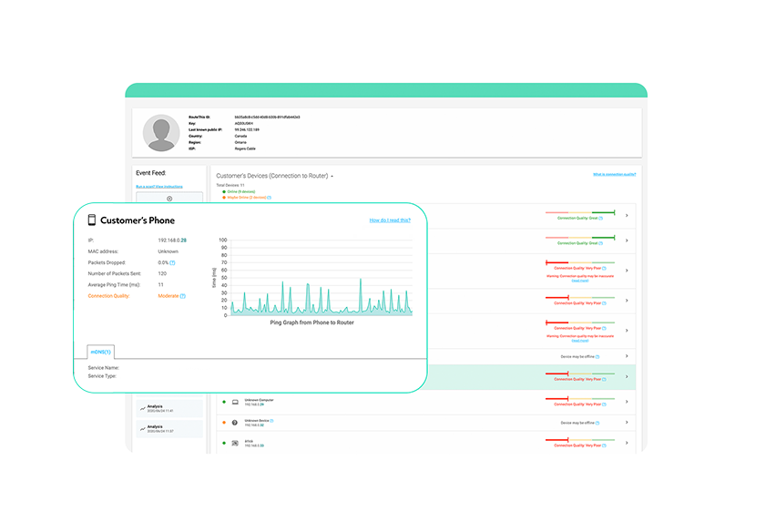Click help icon beside Maybe Online devices
This screenshot has height=532, width=776.
click(270, 198)
